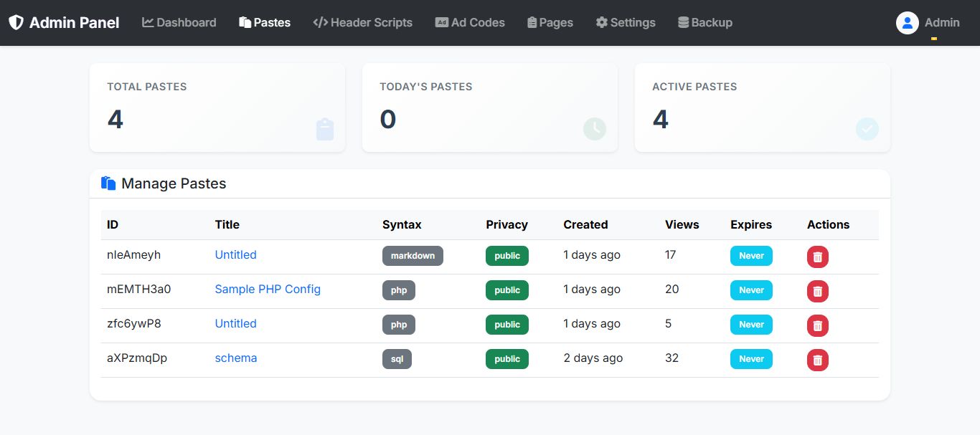Click the clock icon in Today's Pastes card
This screenshot has width=980, height=435.
(x=594, y=130)
